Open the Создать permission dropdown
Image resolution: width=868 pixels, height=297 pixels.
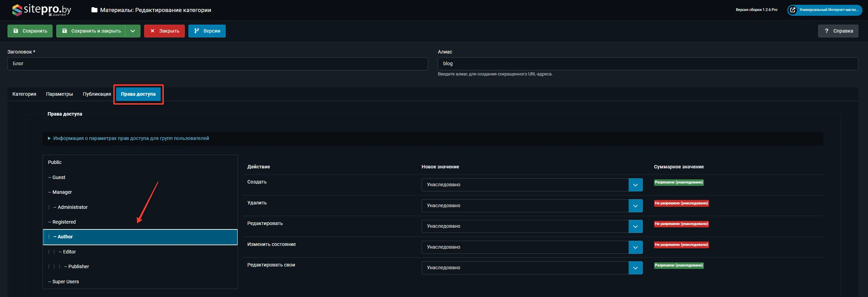coord(532,185)
